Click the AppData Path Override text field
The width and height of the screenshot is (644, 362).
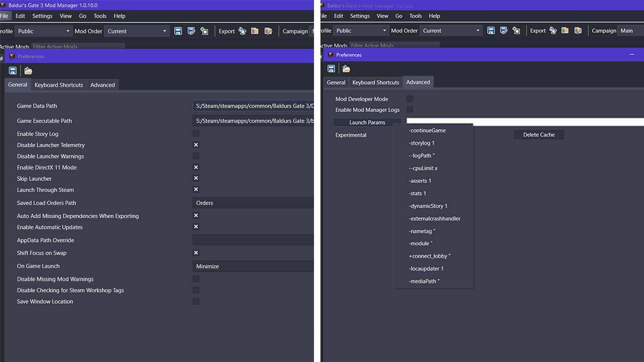[253, 240]
